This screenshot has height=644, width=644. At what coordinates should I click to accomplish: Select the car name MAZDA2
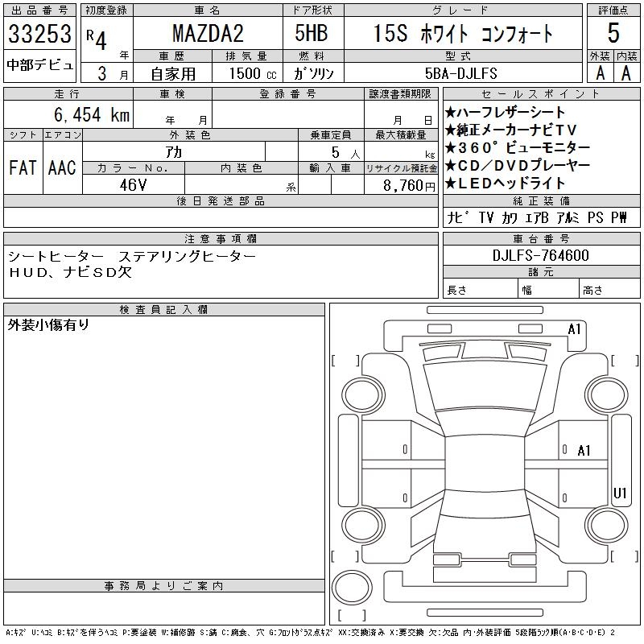[x=208, y=33]
